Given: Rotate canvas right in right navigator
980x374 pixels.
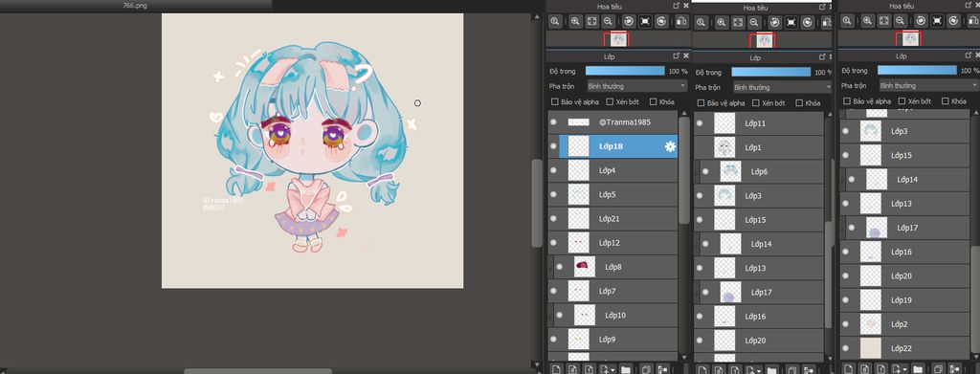Looking at the screenshot, I should (x=954, y=21).
